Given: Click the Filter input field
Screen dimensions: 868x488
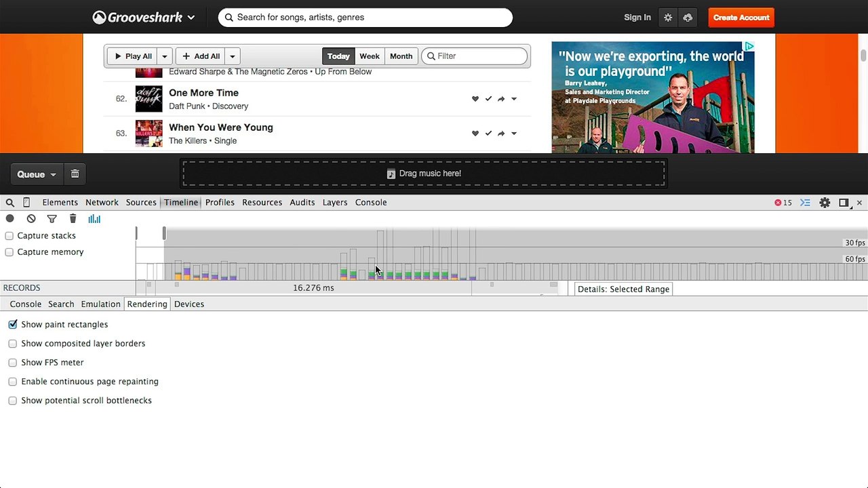Looking at the screenshot, I should [x=474, y=56].
